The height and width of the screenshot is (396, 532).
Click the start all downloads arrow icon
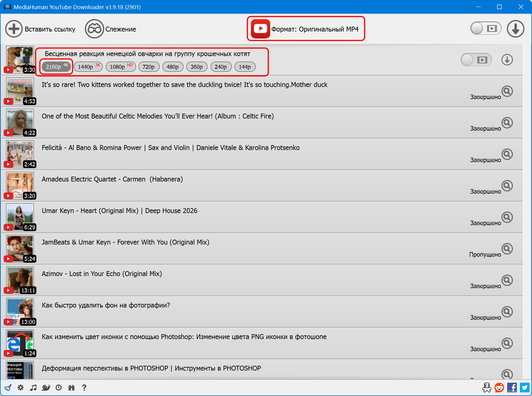pyautogui.click(x=516, y=29)
